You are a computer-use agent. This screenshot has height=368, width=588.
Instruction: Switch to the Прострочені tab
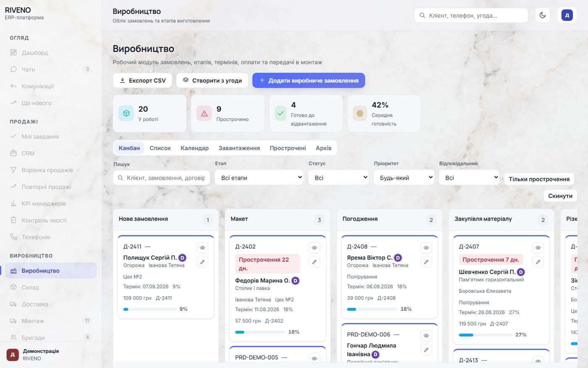click(x=288, y=148)
